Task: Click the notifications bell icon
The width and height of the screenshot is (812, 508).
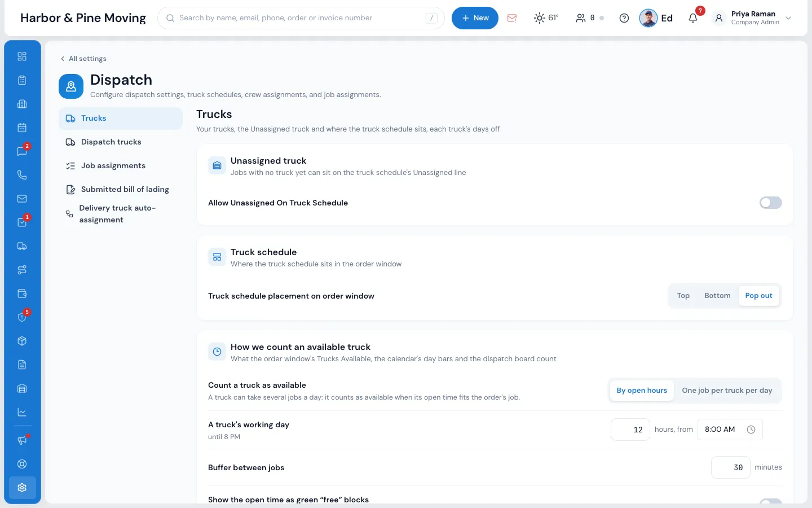Action: pyautogui.click(x=693, y=18)
